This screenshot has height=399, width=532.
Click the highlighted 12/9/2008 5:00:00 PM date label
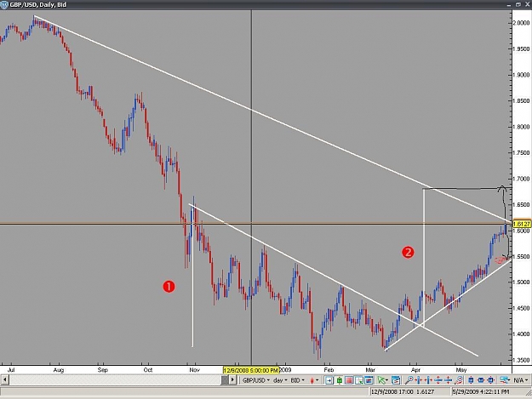(251, 370)
